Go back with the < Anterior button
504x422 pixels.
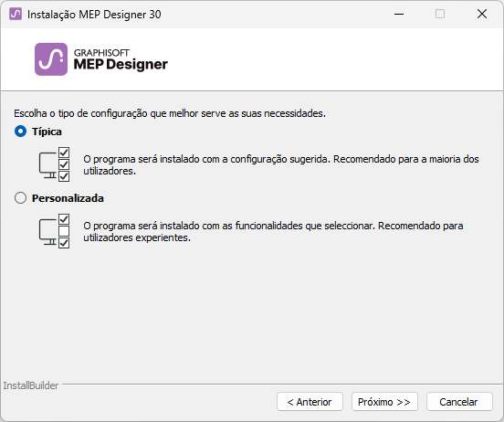(310, 402)
